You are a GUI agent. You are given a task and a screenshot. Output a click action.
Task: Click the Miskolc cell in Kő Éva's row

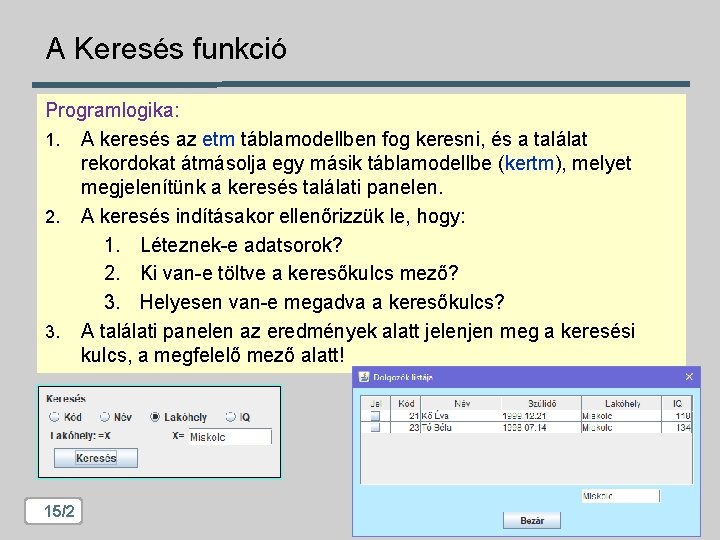(621, 416)
